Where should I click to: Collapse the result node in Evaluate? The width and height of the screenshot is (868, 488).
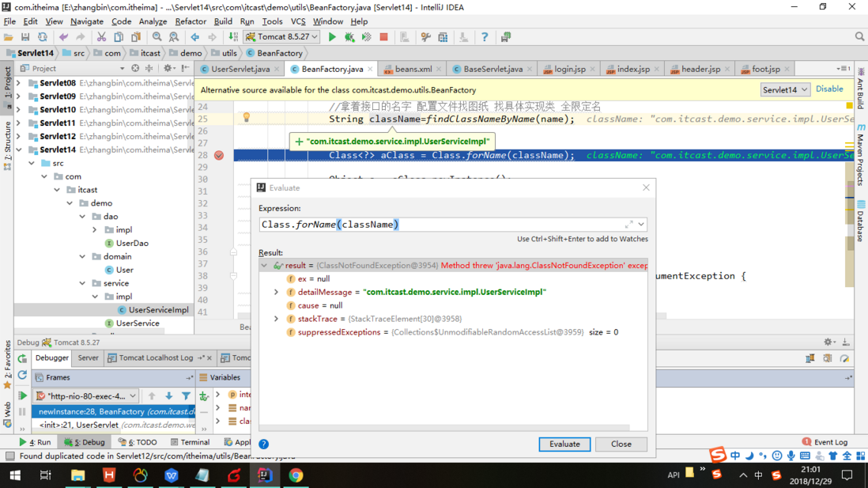pos(264,265)
